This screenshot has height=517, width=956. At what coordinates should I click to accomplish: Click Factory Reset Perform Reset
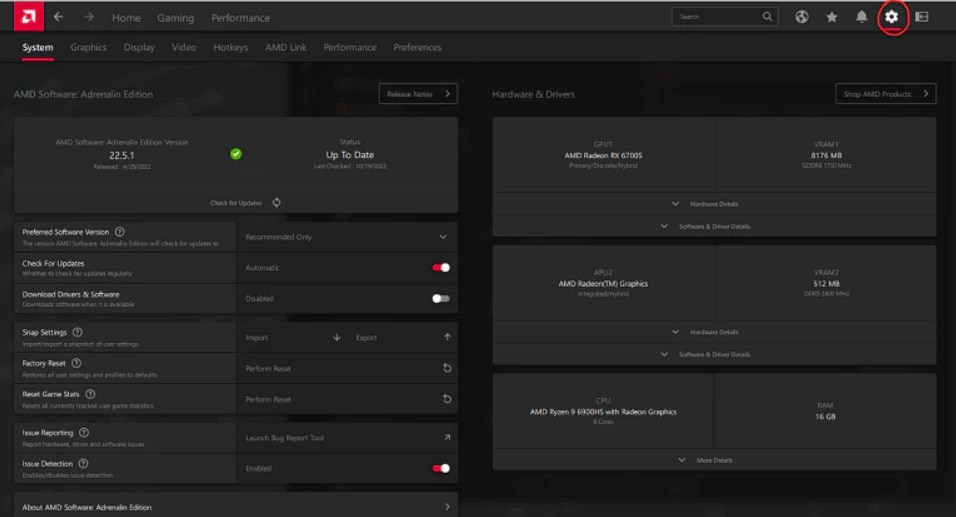tap(268, 368)
